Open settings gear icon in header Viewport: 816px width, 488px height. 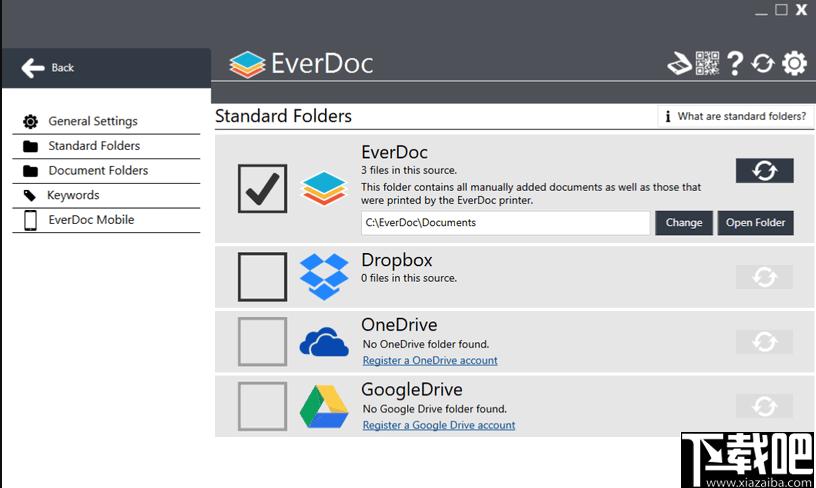[795, 63]
